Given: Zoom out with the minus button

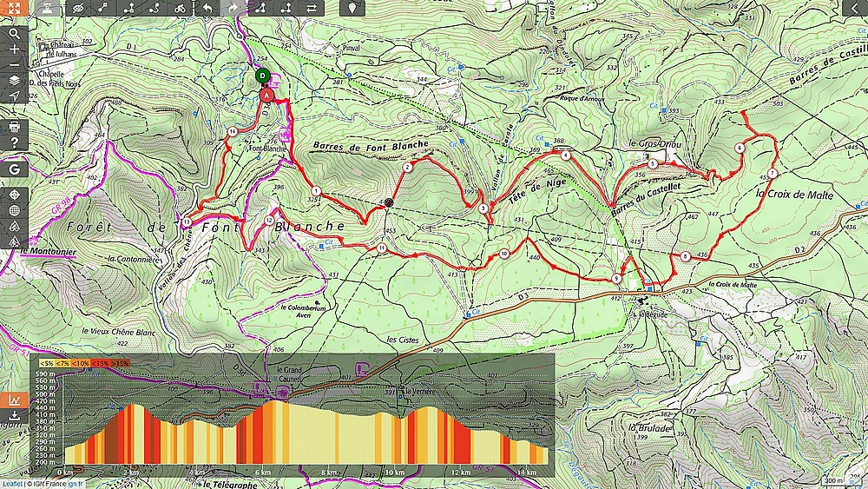Looking at the screenshot, I should 14,65.
